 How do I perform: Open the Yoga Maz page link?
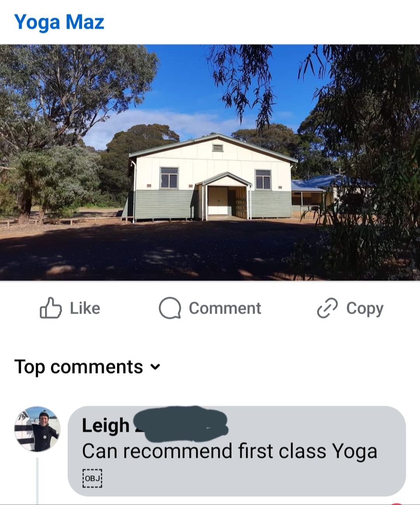tap(59, 22)
